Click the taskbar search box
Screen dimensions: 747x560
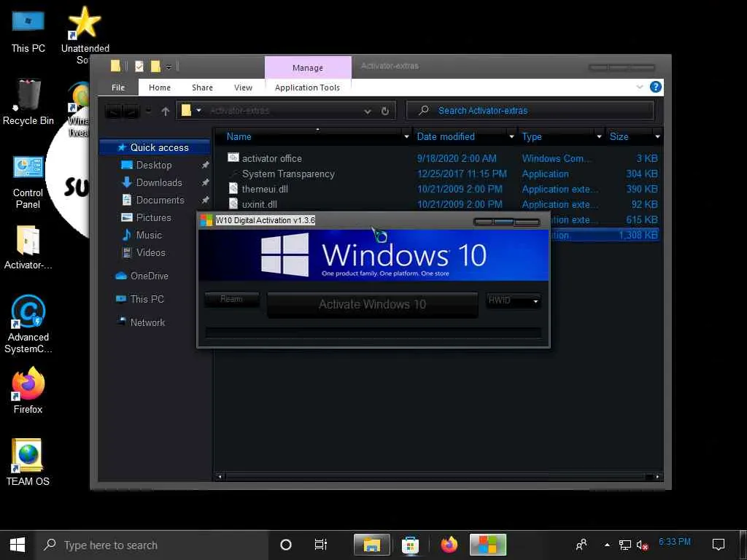point(152,545)
